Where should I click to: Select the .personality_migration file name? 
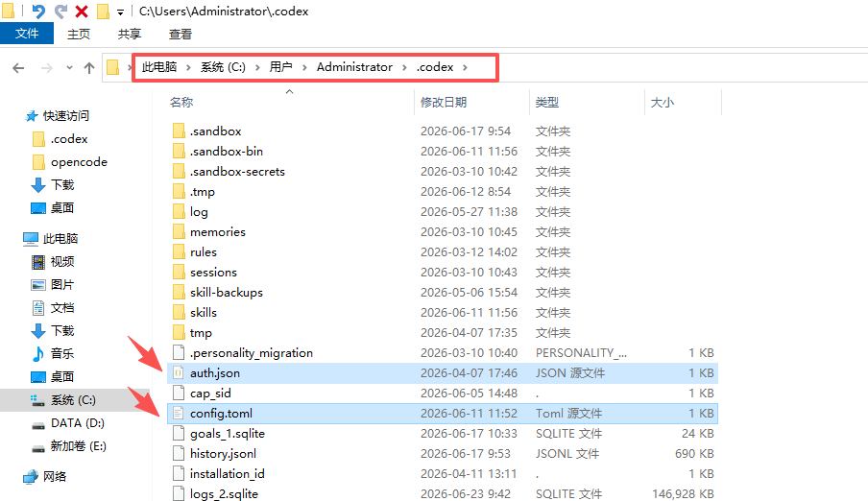252,353
